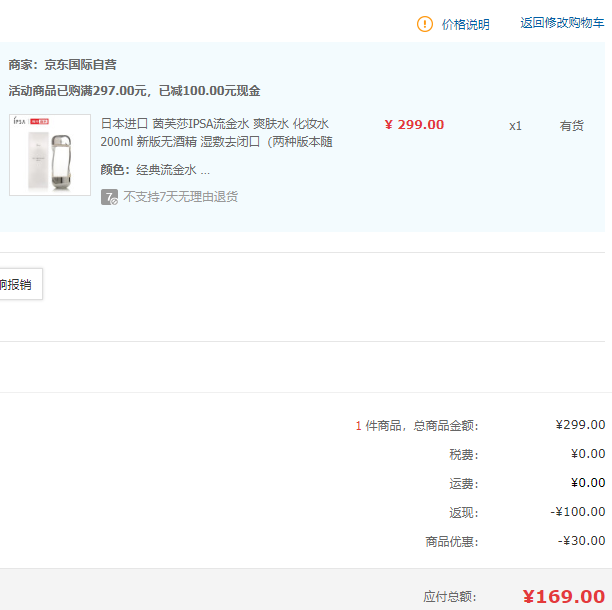Click the 总商品金额 ¥299.00 value
The width and height of the screenshot is (612, 610).
pos(580,425)
